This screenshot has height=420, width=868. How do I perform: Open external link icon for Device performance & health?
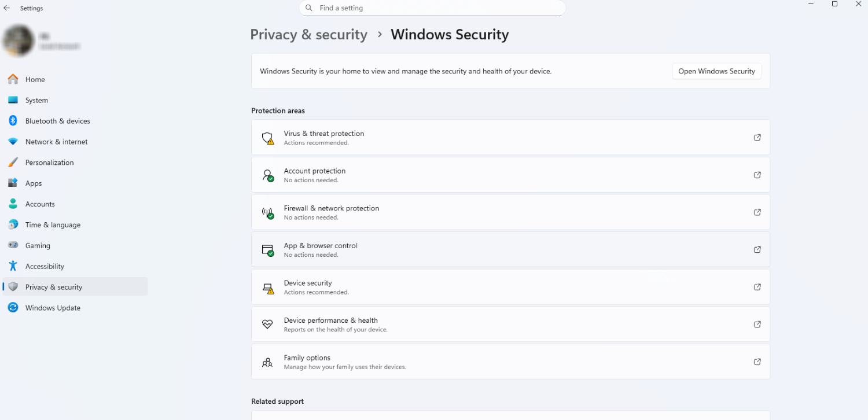pos(757,325)
